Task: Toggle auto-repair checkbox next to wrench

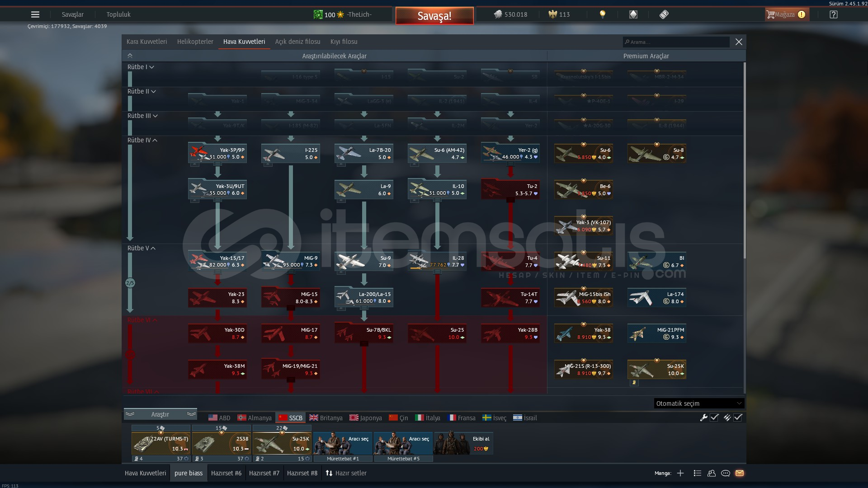Action: (715, 418)
